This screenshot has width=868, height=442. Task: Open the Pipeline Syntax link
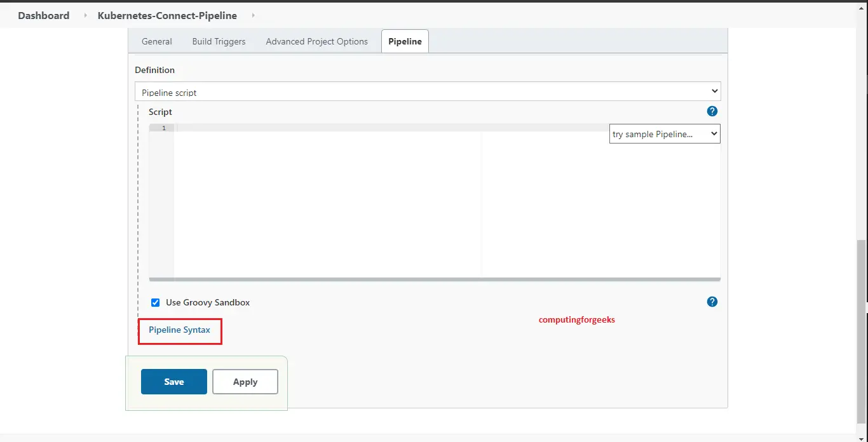(179, 330)
